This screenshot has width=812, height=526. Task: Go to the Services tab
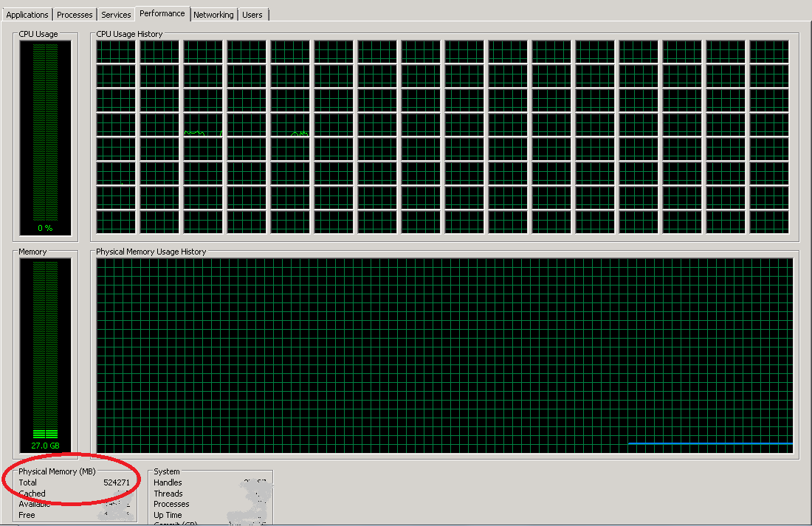(116, 15)
